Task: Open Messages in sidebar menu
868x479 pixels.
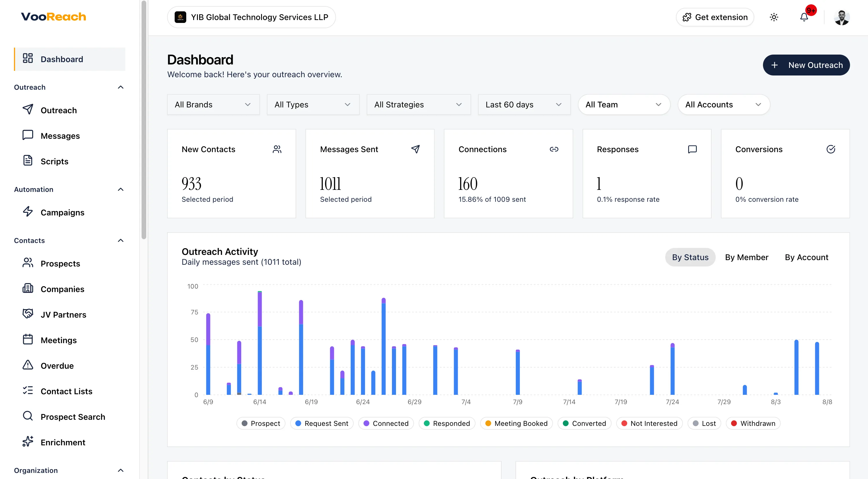Action: [70, 136]
